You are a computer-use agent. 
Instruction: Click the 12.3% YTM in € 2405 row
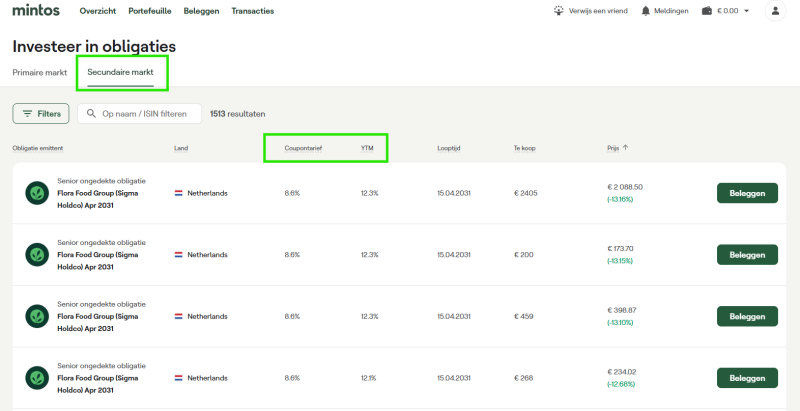click(x=369, y=193)
